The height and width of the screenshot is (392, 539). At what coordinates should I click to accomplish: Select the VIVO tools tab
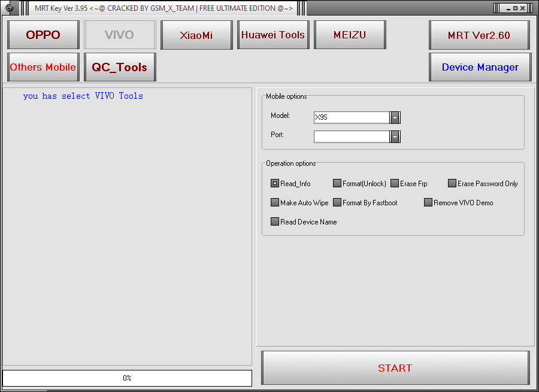click(120, 35)
